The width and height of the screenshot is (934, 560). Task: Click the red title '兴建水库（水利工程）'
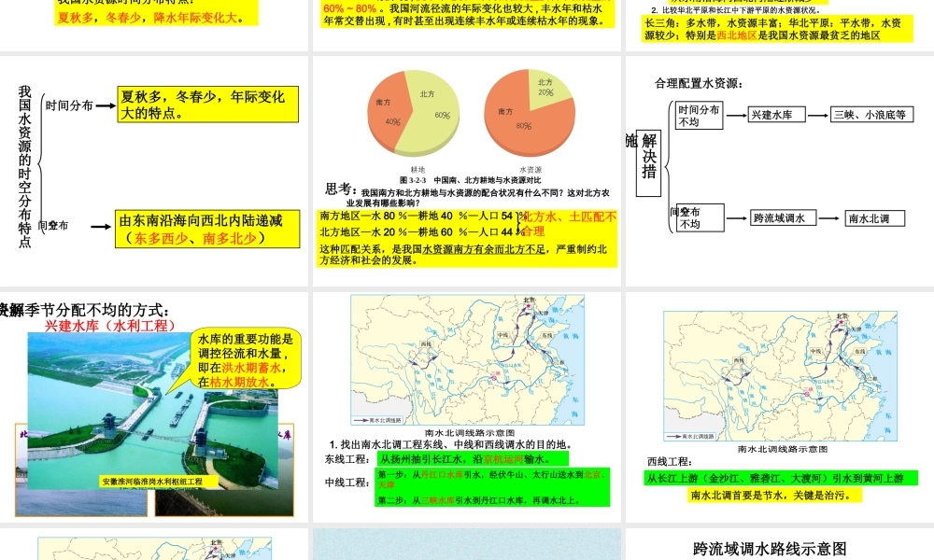coord(111,326)
